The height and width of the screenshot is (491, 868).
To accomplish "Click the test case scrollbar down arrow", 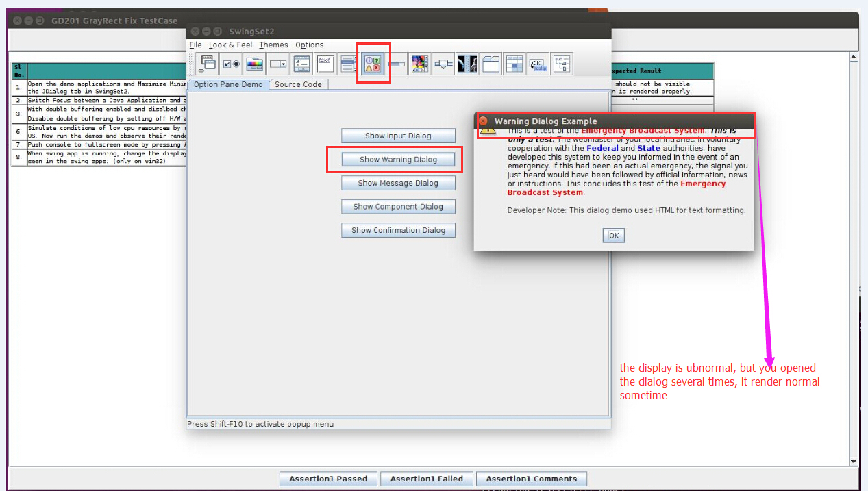I will 853,462.
